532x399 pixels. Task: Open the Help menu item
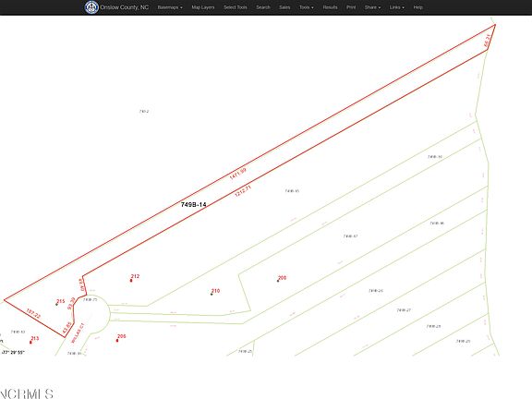(x=417, y=7)
